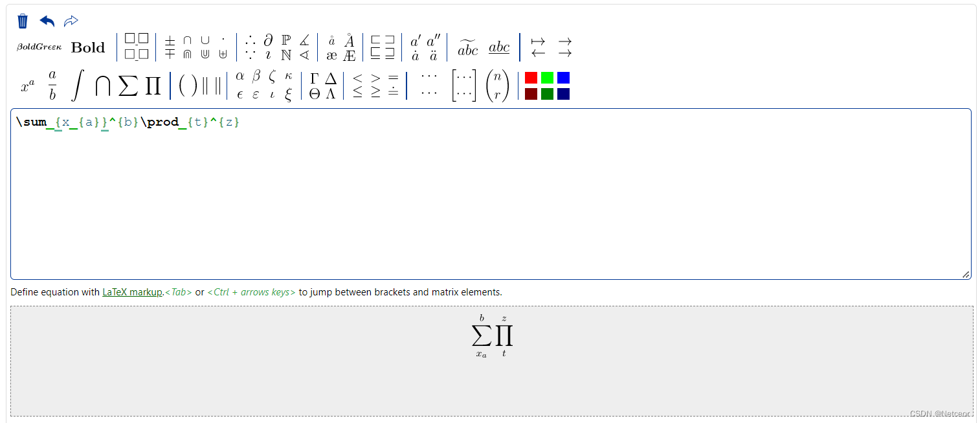The height and width of the screenshot is (423, 980).
Task: Redo the last undone edit
Action: click(x=71, y=21)
